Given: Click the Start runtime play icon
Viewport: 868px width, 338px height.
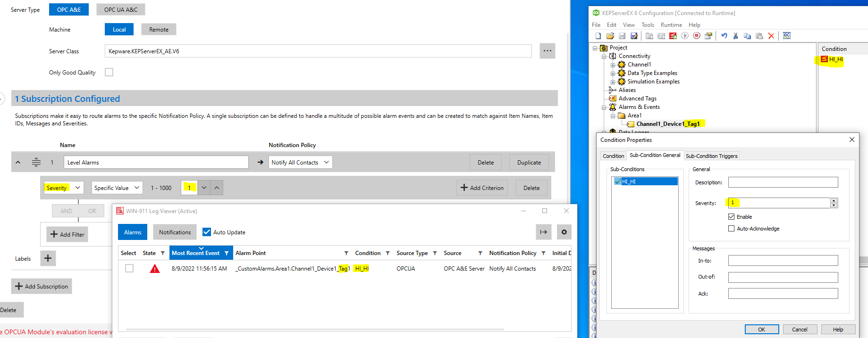Looking at the screenshot, I should (x=685, y=36).
